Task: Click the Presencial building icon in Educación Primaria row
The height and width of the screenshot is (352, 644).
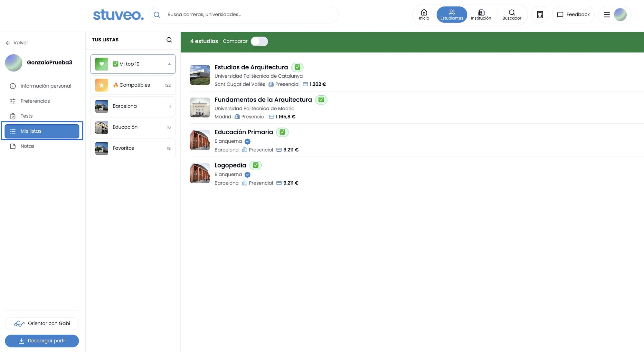Action: [244, 150]
